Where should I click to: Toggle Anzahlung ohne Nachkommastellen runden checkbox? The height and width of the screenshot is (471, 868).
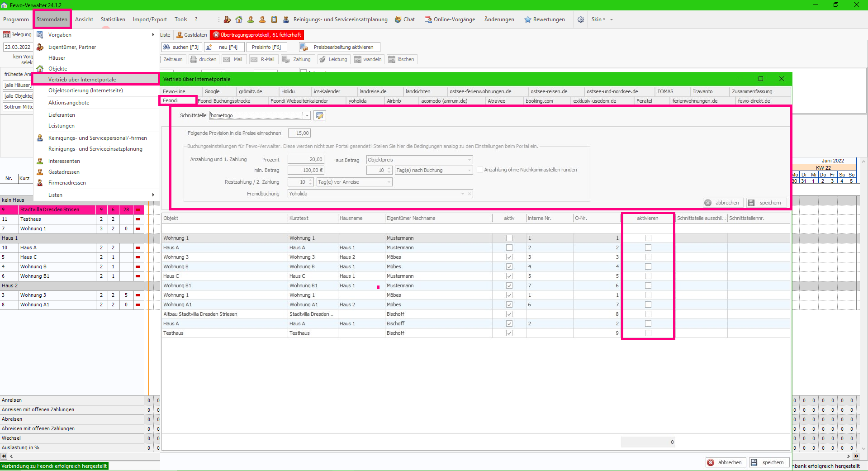[480, 170]
